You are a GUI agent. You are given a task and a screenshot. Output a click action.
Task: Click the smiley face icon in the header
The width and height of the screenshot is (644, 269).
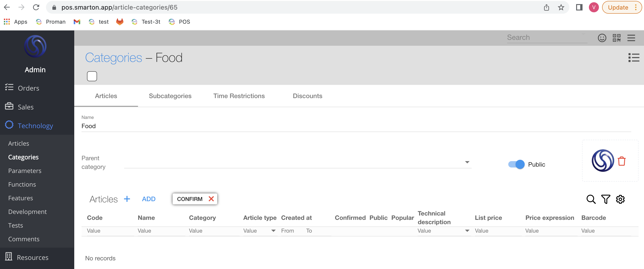click(x=602, y=38)
